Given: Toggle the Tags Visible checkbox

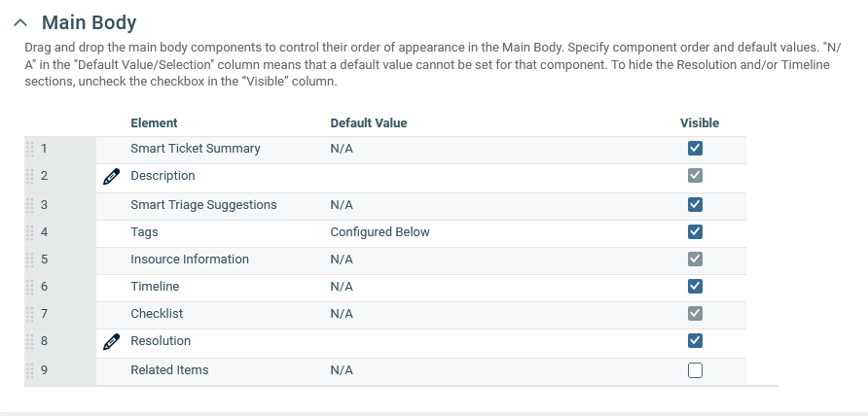Looking at the screenshot, I should tap(695, 232).
